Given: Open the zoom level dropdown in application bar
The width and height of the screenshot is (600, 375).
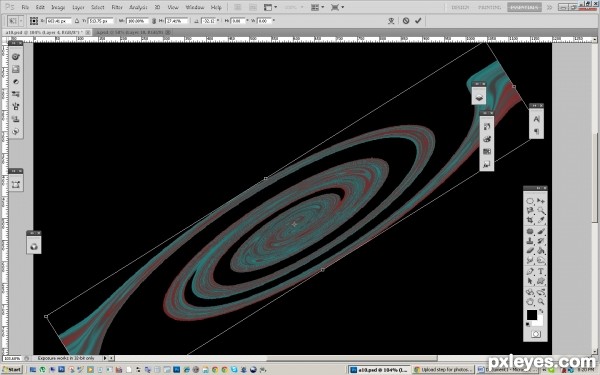Looking at the screenshot, I should [294, 7].
